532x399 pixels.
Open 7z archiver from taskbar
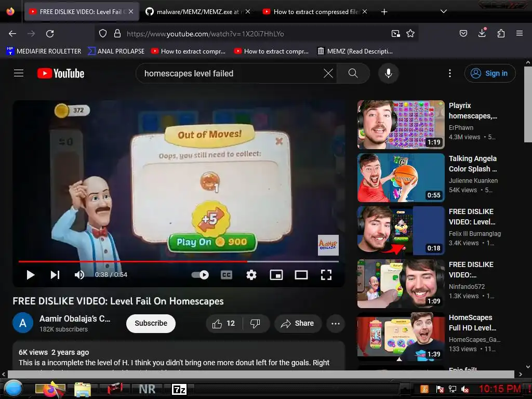tap(179, 389)
